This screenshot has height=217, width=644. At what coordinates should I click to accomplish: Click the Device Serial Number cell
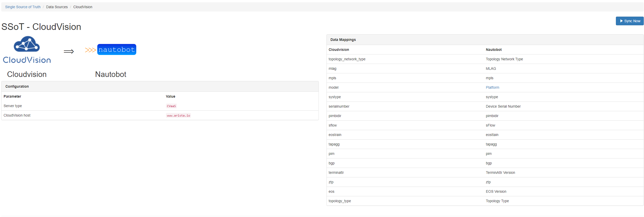click(503, 106)
